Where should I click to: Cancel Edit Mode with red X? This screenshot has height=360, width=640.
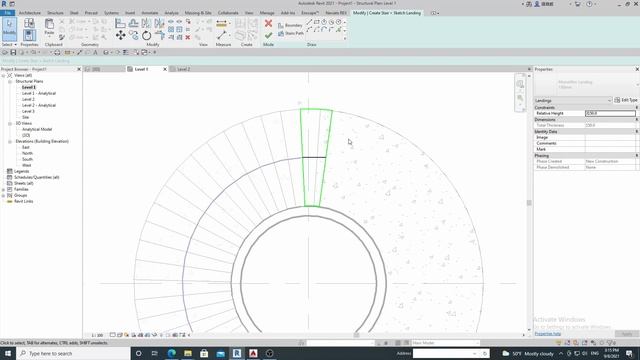click(x=268, y=23)
